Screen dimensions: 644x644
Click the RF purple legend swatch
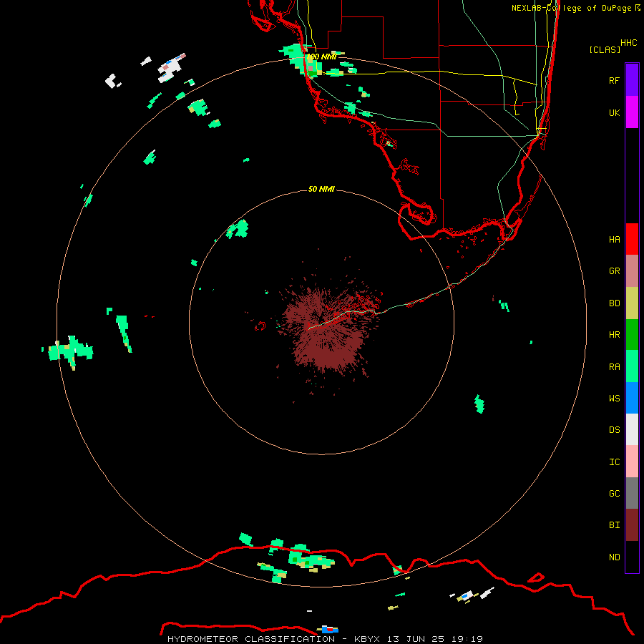(632, 80)
